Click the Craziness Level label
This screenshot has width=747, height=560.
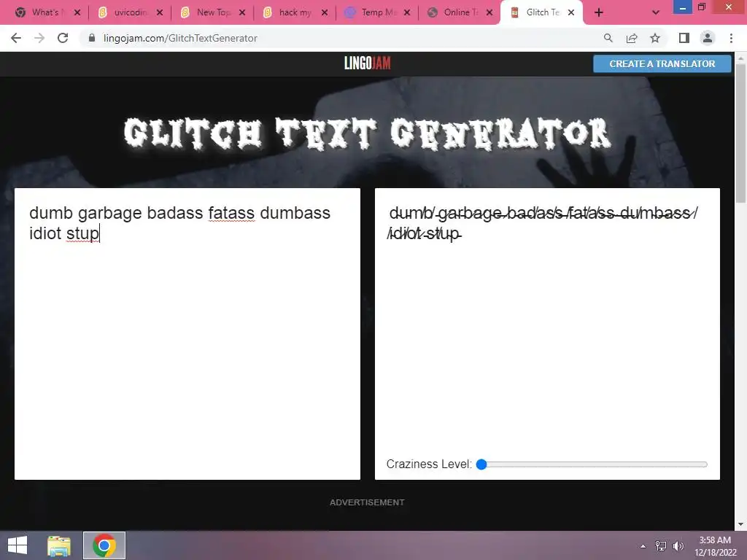point(429,464)
